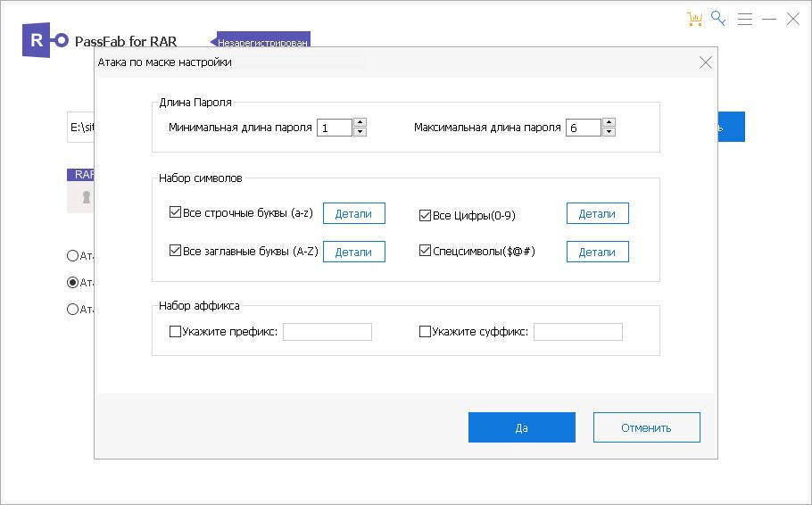
Task: Click the Набор символов group label
Action: 201,178
